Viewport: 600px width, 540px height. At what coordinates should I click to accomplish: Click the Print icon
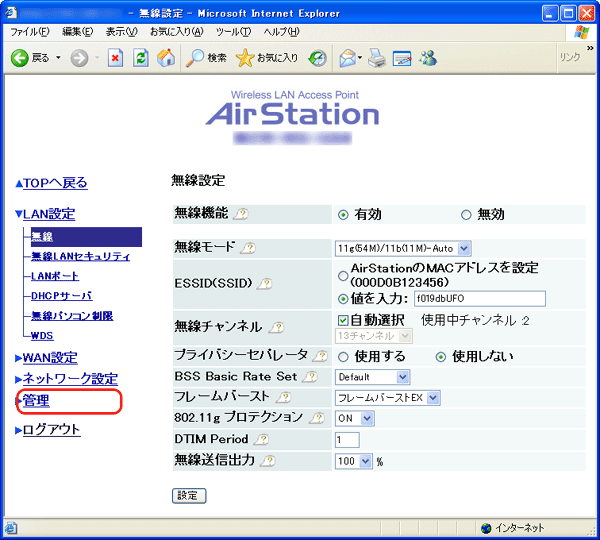coord(377,58)
